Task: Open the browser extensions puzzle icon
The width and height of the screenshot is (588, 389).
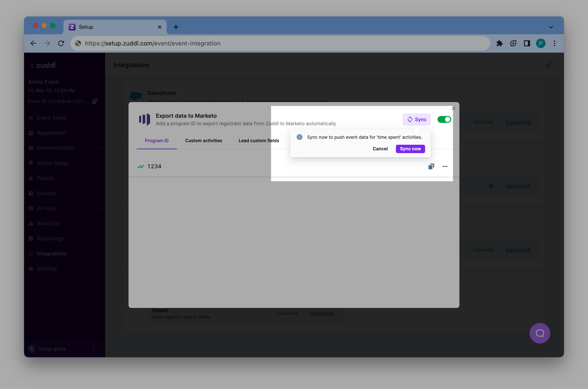Action: click(x=499, y=43)
